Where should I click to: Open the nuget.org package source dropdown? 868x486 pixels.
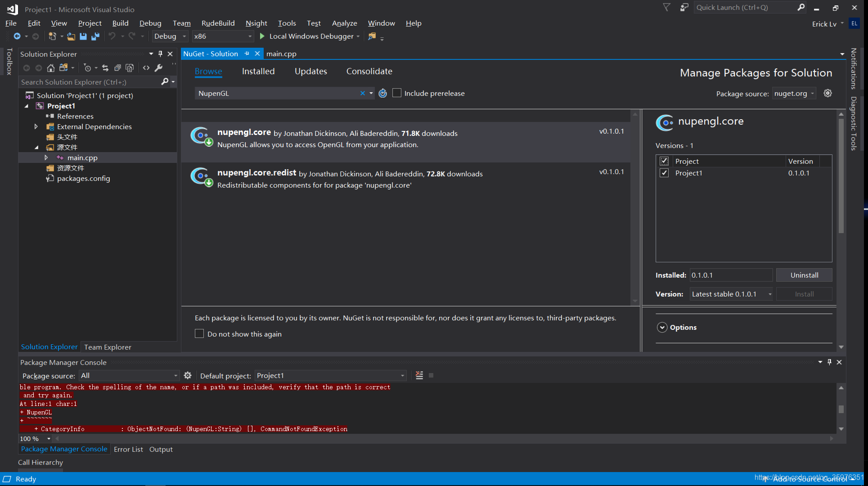pyautogui.click(x=794, y=94)
